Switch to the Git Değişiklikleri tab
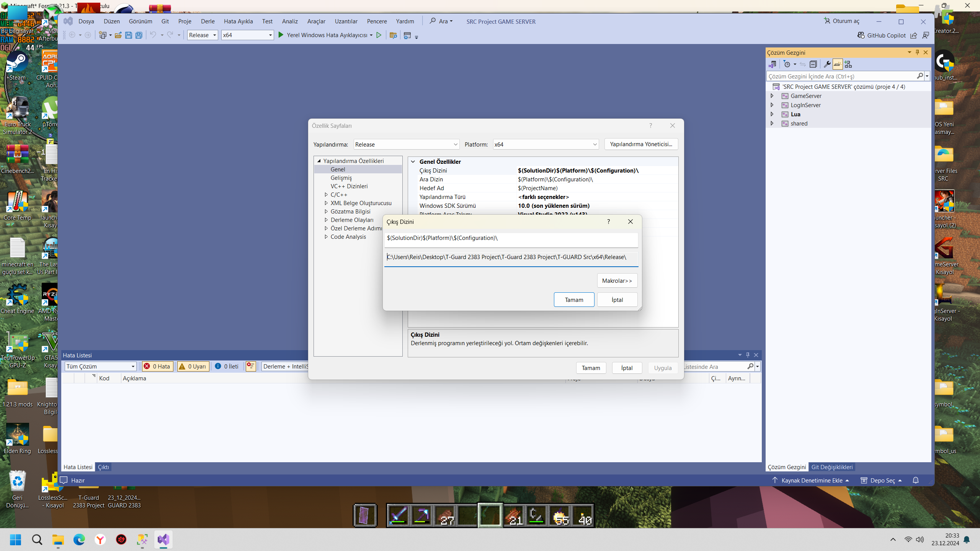Viewport: 980px width, 551px height. click(x=832, y=467)
